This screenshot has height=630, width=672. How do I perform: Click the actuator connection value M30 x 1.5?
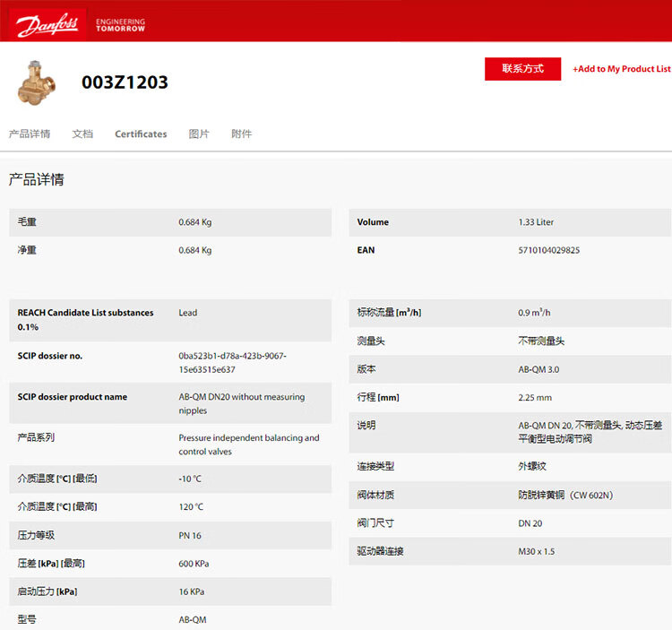pyautogui.click(x=536, y=551)
